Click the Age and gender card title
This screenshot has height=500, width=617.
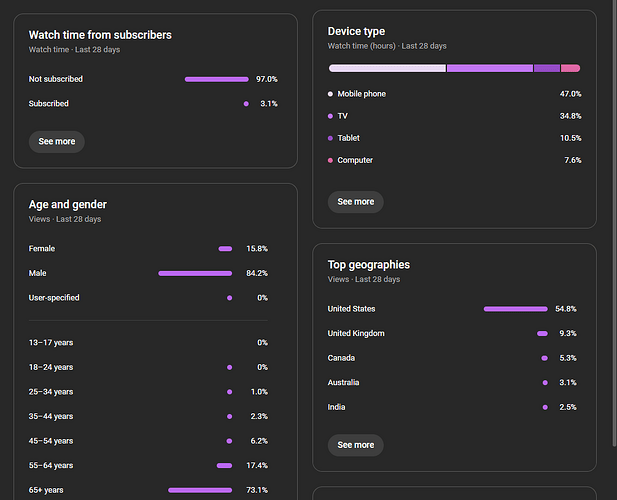tap(68, 205)
